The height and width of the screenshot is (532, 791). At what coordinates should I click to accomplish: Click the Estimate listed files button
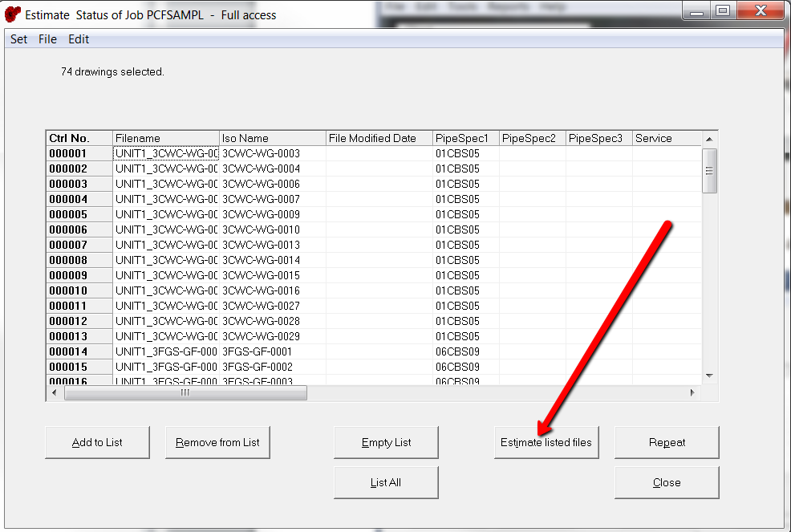[546, 442]
